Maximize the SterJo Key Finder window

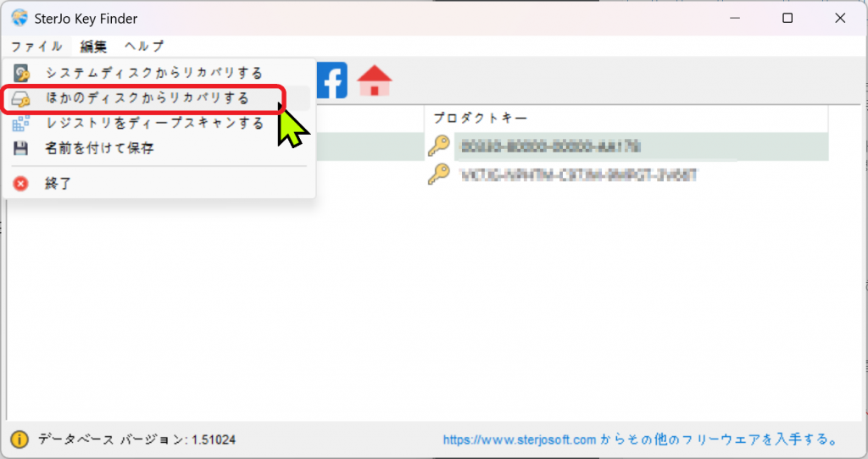click(787, 19)
